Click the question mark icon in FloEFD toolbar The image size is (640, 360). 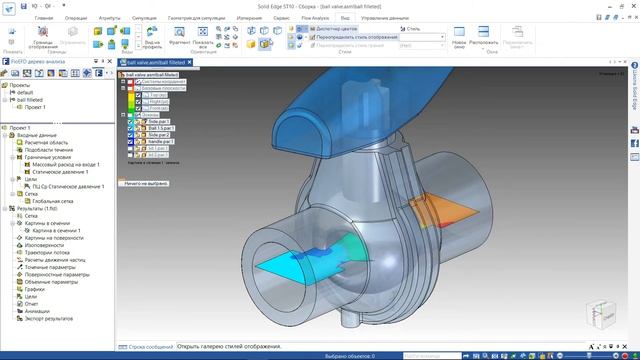tap(39, 73)
